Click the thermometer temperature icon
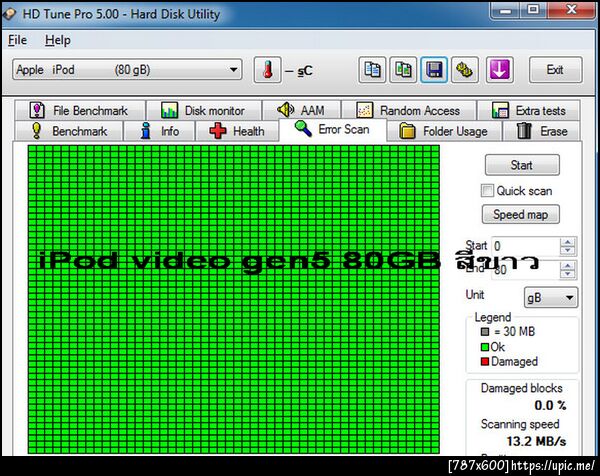 (x=267, y=70)
